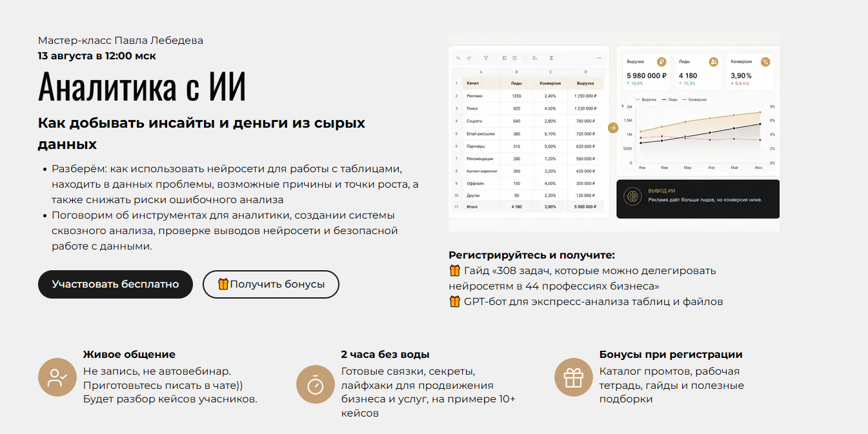Click the "Итого" totals row label

coord(472,207)
